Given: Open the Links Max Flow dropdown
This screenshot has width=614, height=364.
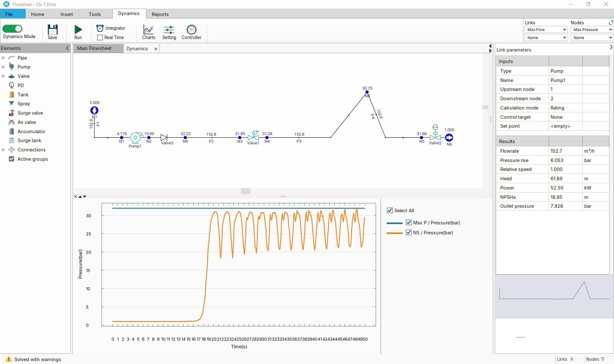Looking at the screenshot, I should point(546,30).
